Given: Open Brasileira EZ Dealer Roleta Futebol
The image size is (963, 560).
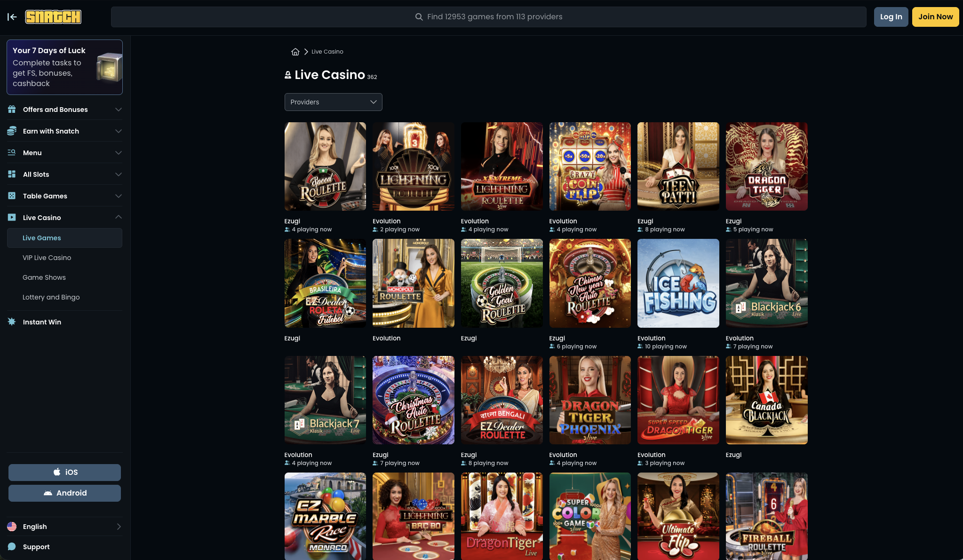Looking at the screenshot, I should 325,283.
